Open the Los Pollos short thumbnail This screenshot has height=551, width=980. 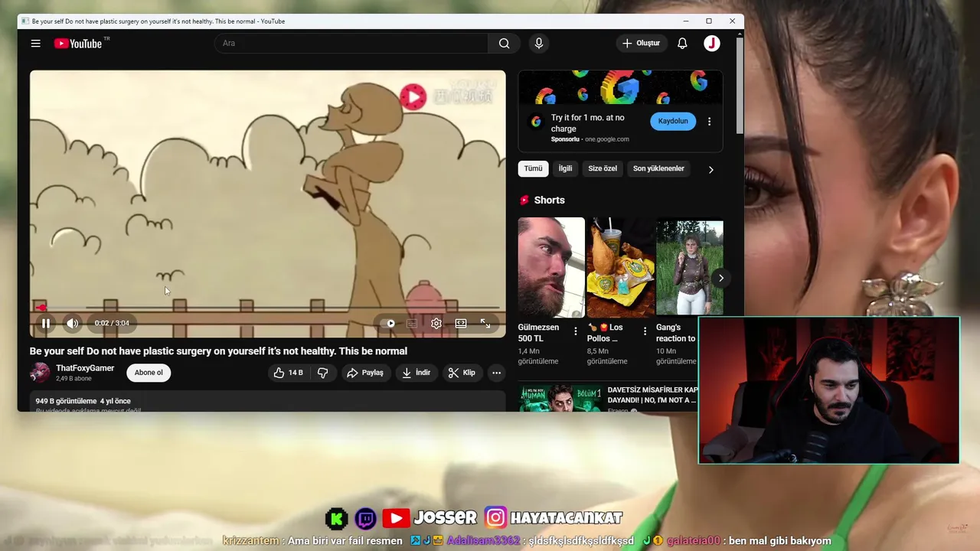[620, 267]
